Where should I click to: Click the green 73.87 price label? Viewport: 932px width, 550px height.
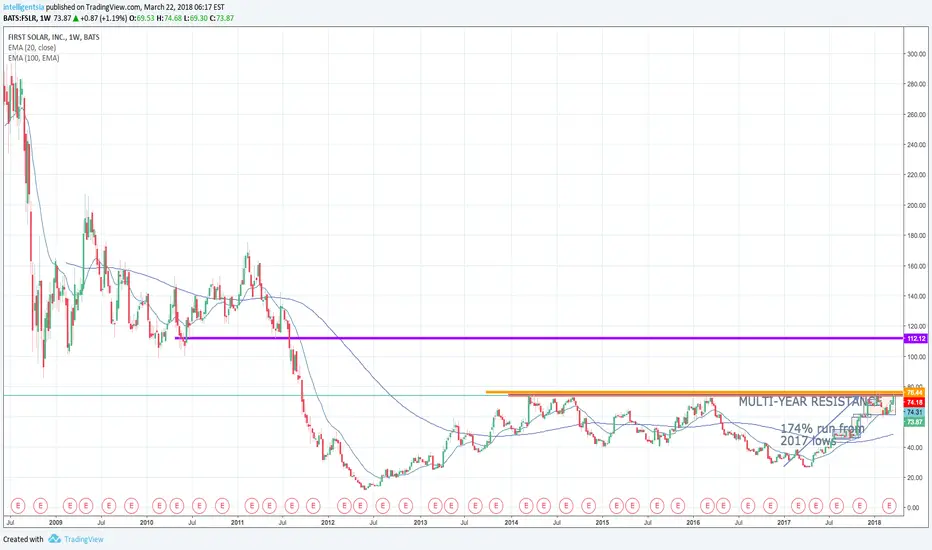[x=915, y=422]
